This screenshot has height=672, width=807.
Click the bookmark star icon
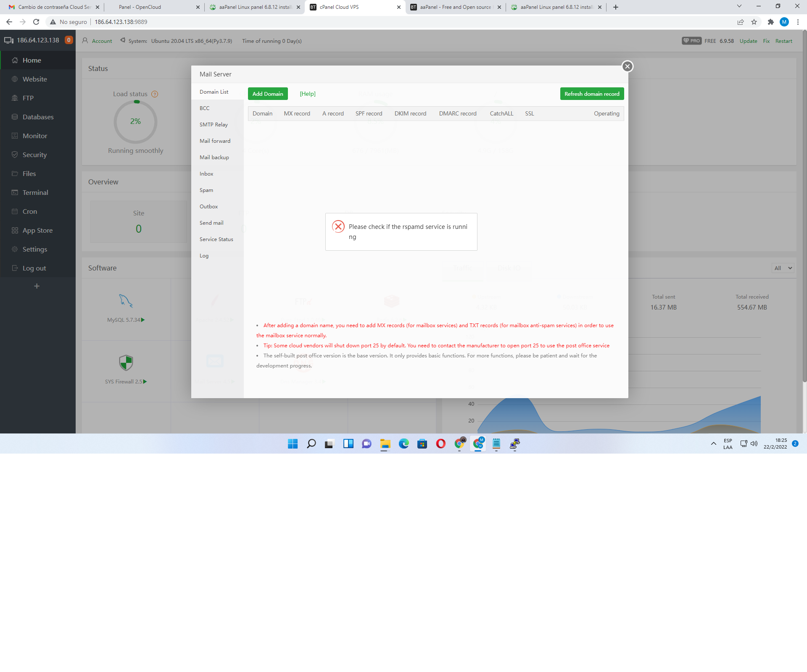(754, 22)
